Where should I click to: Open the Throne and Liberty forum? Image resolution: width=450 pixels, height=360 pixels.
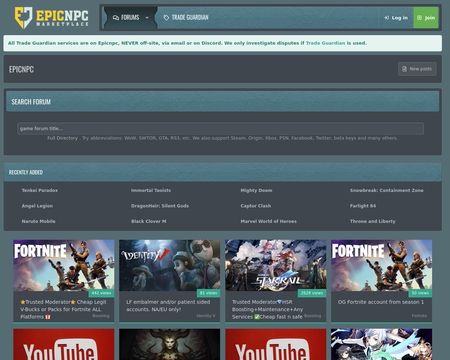372,221
